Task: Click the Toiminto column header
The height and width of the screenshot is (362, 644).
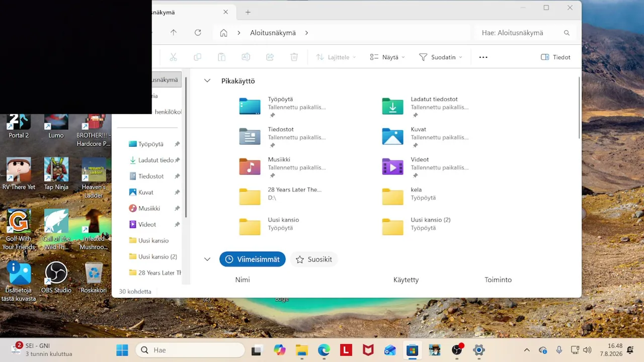Action: point(498,280)
